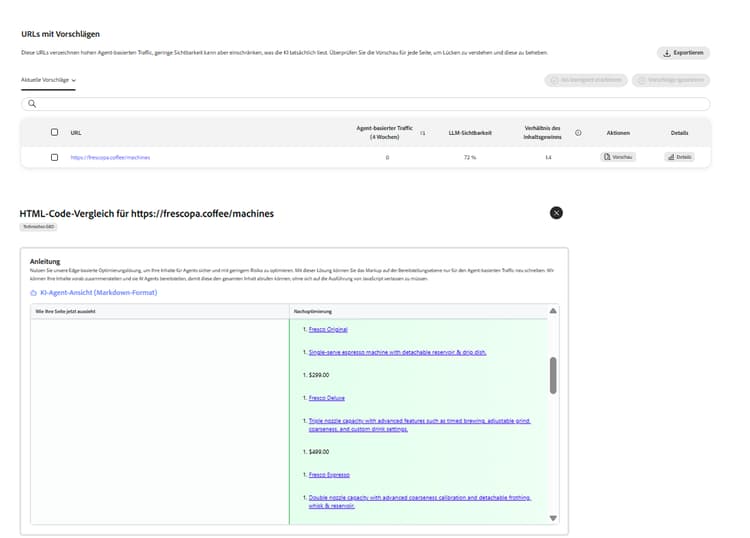Viewport: 750px width, 538px height.
Task: Click scroll-down arrow of comparison pane
Action: [553, 518]
